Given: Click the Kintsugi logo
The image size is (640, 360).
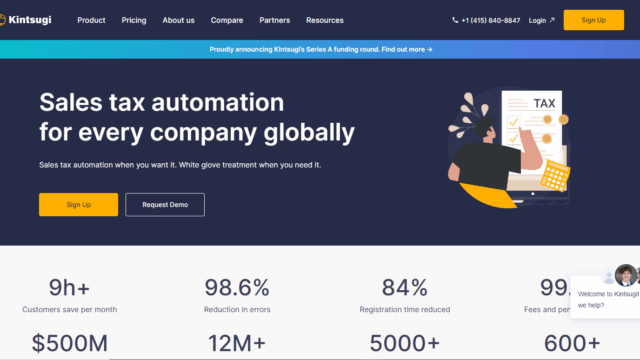Looking at the screenshot, I should pos(26,20).
